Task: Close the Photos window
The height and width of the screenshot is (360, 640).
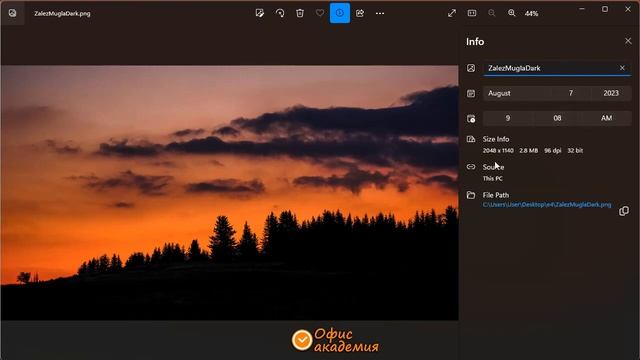Action: click(x=628, y=9)
